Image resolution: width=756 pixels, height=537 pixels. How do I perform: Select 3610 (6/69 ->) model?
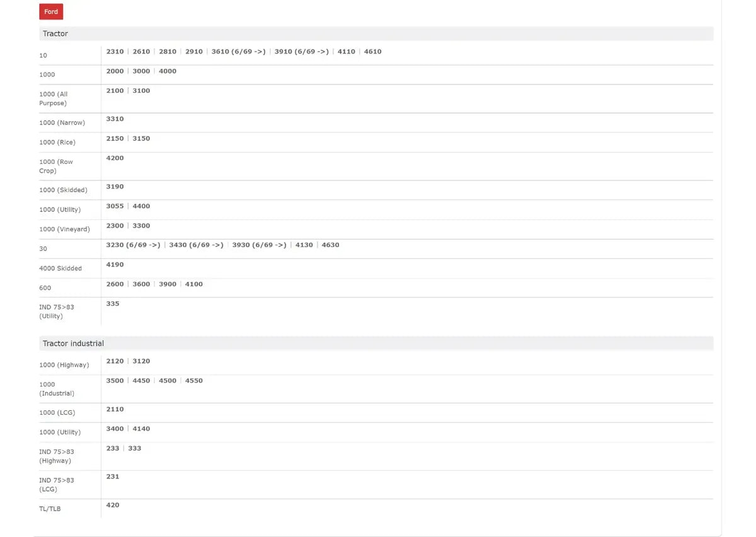point(239,52)
